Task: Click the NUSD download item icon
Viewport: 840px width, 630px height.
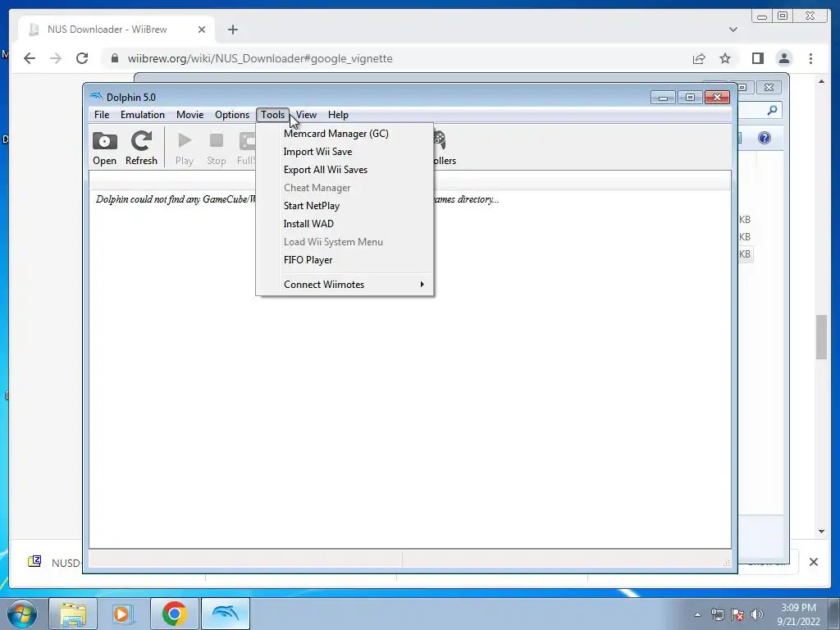Action: click(x=34, y=561)
